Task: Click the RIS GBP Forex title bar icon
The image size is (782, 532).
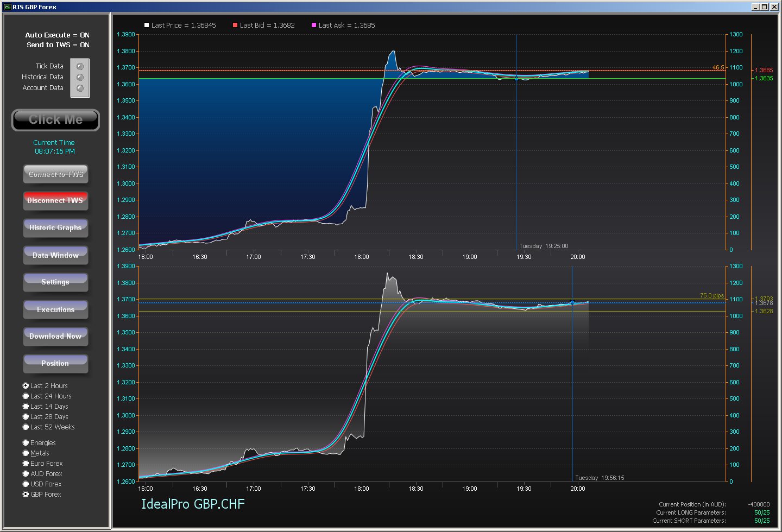Action: point(7,7)
